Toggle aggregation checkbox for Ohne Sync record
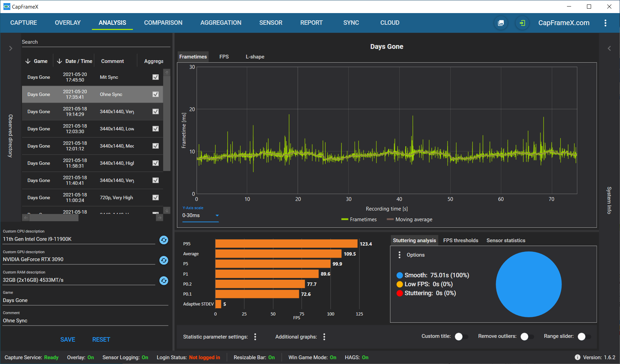The image size is (620, 364). coord(156,94)
